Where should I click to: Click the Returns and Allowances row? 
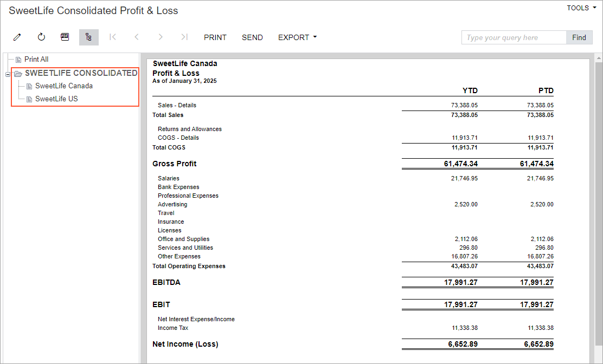click(x=190, y=129)
